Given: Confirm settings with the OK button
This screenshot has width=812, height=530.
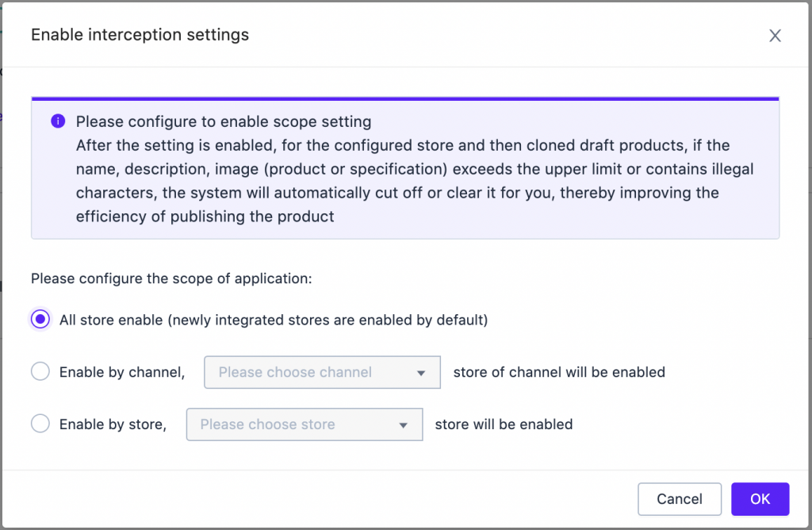Looking at the screenshot, I should (x=760, y=499).
